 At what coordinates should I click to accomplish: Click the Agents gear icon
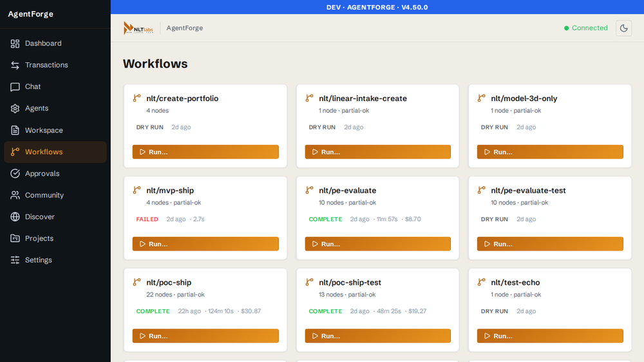[x=15, y=108]
